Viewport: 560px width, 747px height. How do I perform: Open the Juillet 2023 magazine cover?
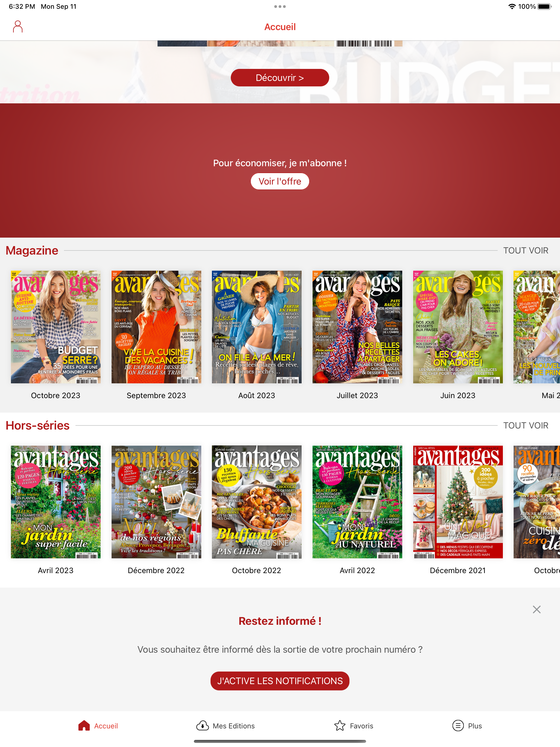pos(357,327)
